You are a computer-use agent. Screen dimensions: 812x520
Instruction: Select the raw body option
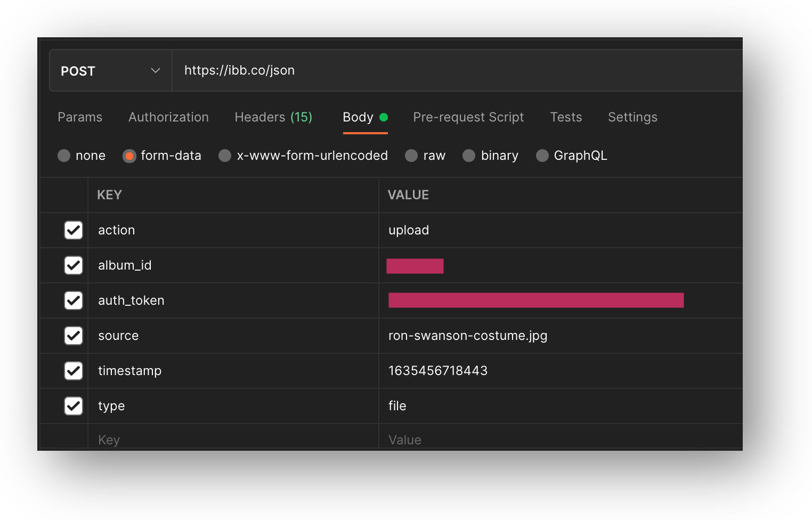411,156
